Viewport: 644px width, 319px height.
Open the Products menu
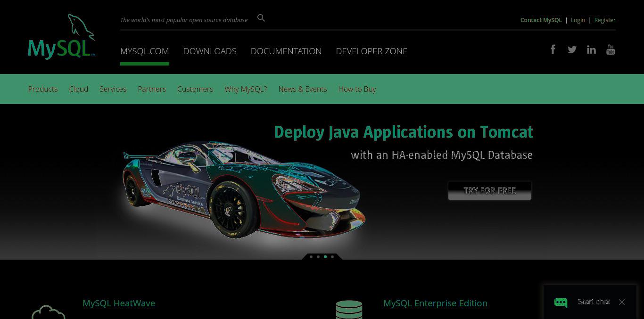pyautogui.click(x=43, y=89)
